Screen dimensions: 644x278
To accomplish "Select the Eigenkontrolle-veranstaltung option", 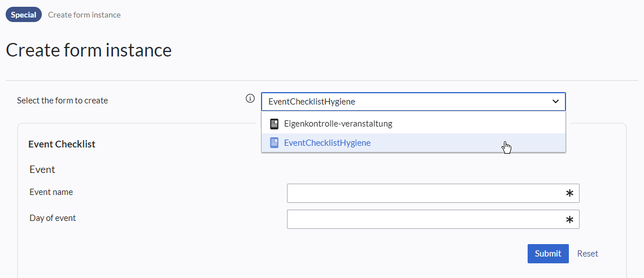I will pyautogui.click(x=413, y=124).
